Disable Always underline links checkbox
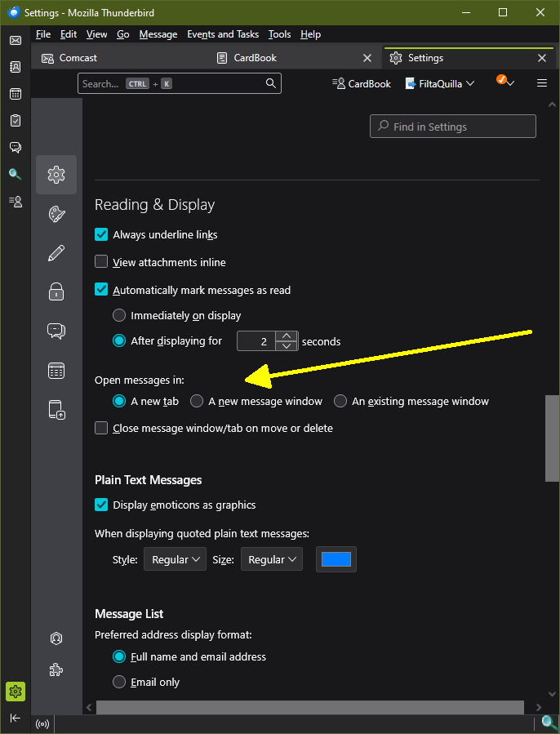Image resolution: width=560 pixels, height=734 pixels. (x=102, y=235)
